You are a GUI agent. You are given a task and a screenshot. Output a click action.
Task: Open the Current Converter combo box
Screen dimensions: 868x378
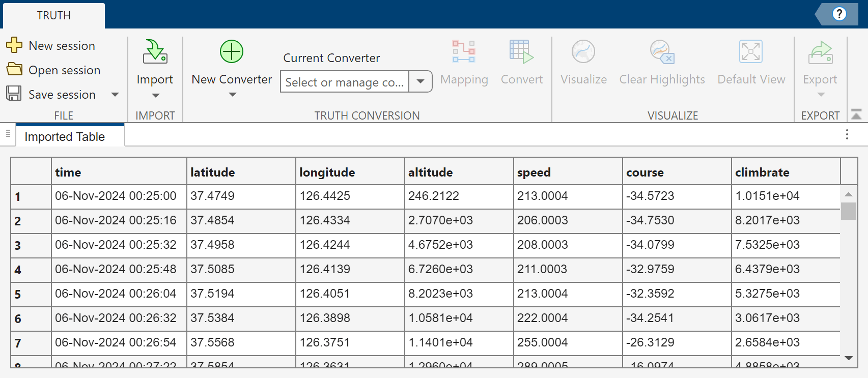click(421, 81)
